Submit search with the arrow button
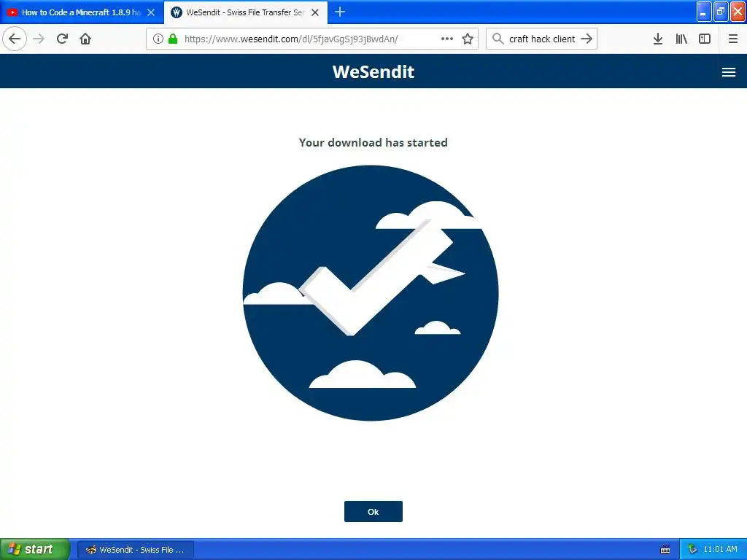Screen dimensions: 747x560 587,39
